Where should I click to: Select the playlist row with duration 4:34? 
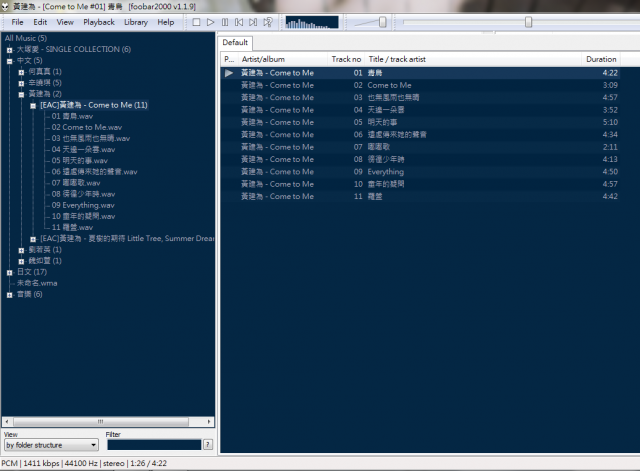point(420,135)
